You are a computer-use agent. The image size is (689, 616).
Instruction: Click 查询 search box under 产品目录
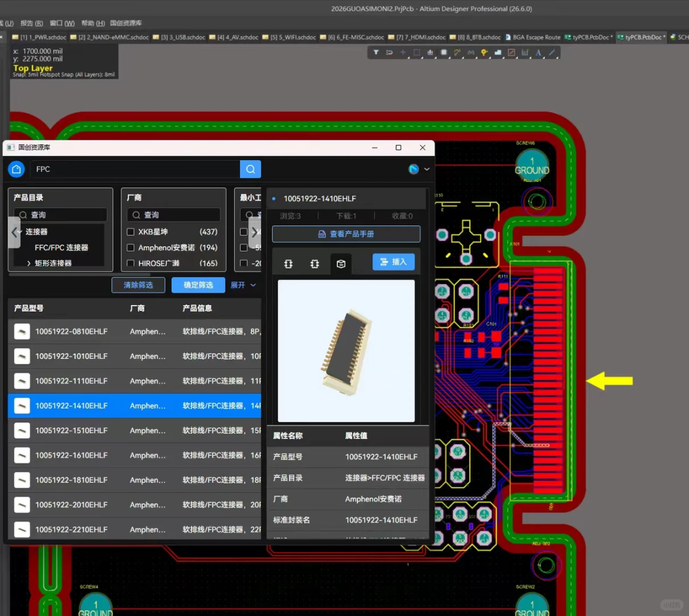tap(61, 214)
